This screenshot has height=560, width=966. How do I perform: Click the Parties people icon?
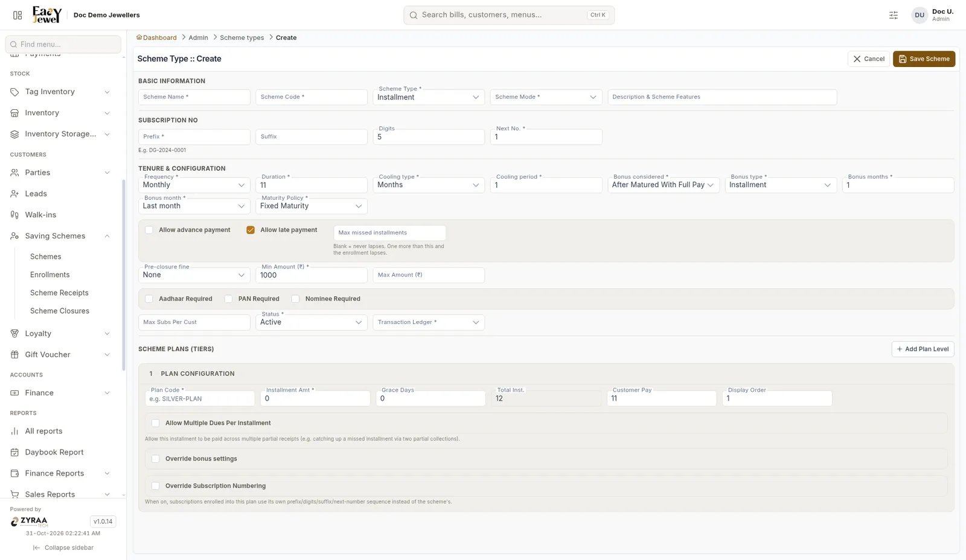pos(14,173)
